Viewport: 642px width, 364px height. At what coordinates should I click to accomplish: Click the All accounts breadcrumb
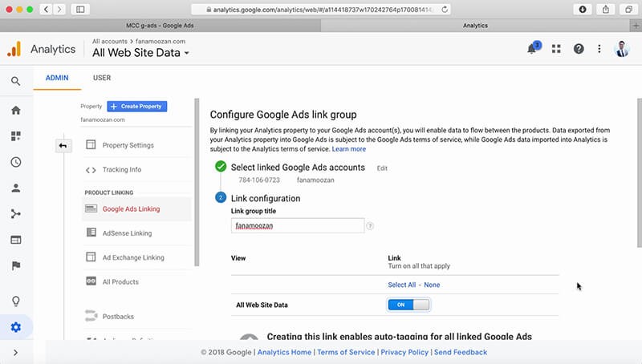point(110,42)
